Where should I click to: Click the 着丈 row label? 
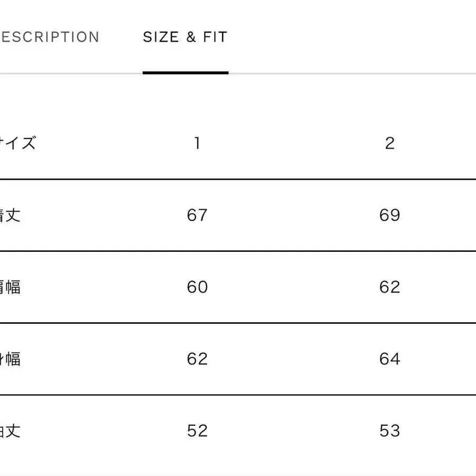point(10,215)
